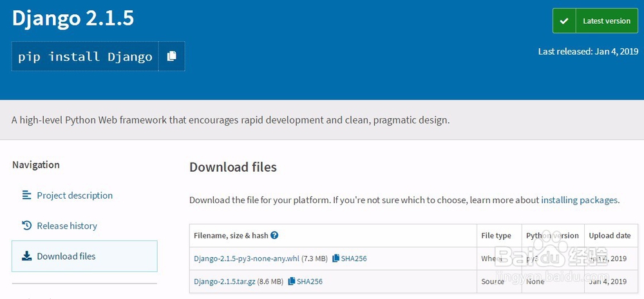This screenshot has width=644, height=299.
Task: Click the Django 2.1.5 page heading
Action: click(73, 18)
